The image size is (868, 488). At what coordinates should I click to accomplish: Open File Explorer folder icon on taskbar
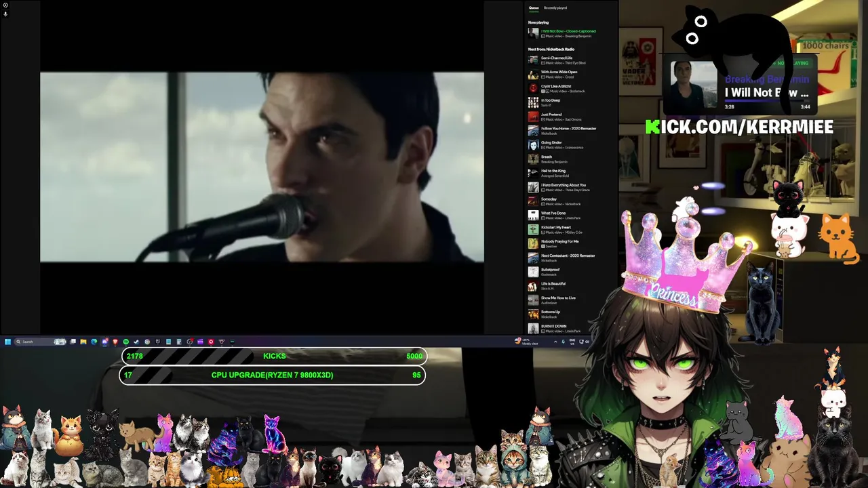click(x=83, y=342)
